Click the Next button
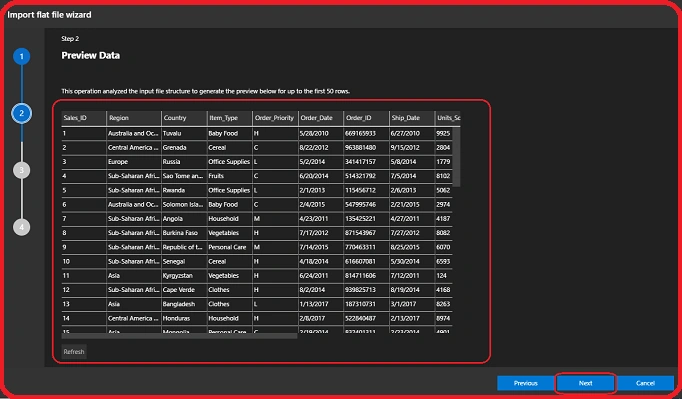682x399 pixels. pos(585,383)
